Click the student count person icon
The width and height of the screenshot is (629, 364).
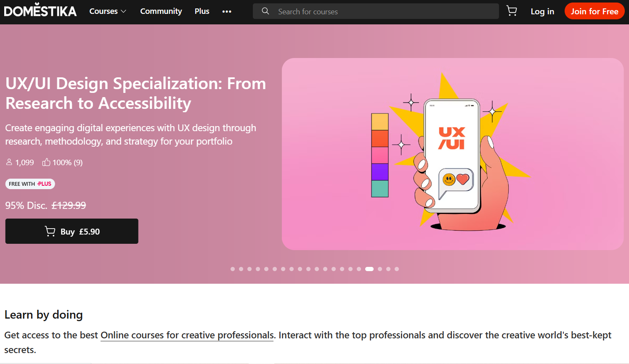point(8,162)
